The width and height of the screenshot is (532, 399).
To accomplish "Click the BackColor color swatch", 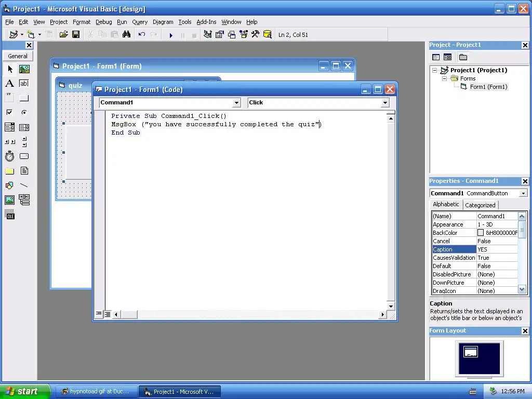I will coord(481,233).
